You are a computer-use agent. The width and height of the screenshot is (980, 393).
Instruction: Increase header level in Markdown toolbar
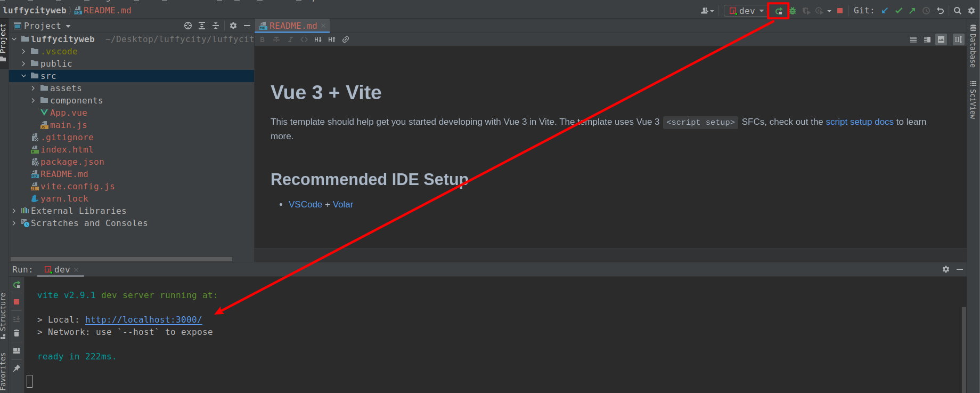[x=332, y=39]
